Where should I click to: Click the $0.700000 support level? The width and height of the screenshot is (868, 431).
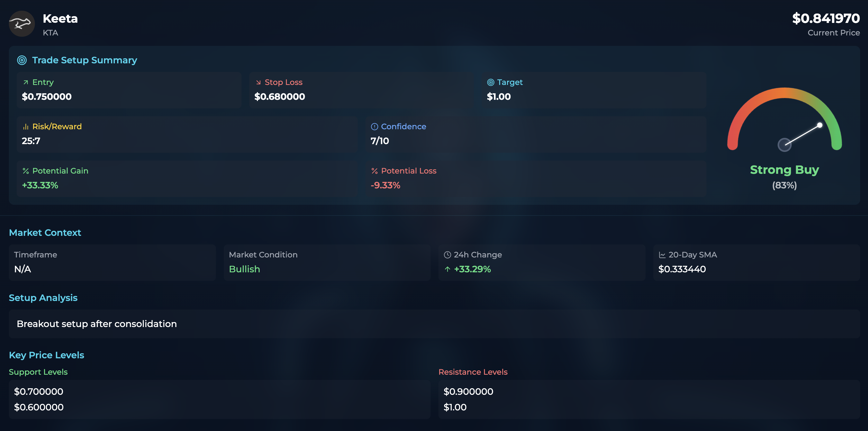tap(38, 392)
